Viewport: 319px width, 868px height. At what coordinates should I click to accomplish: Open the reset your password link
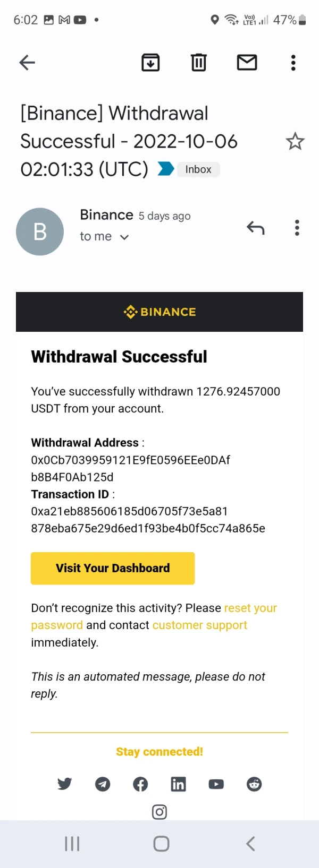250,608
